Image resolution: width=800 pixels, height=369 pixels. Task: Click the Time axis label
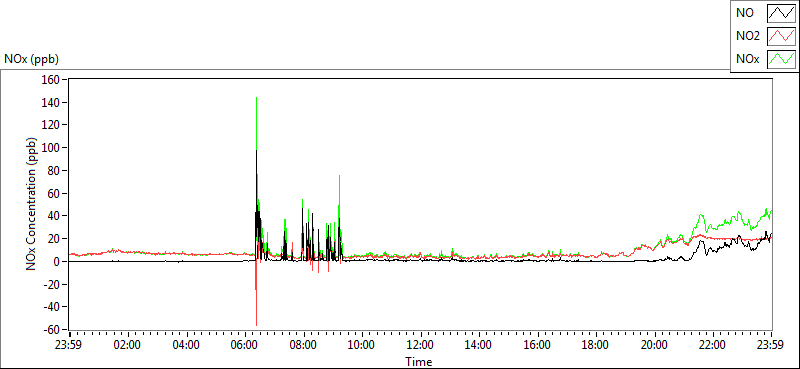click(419, 362)
